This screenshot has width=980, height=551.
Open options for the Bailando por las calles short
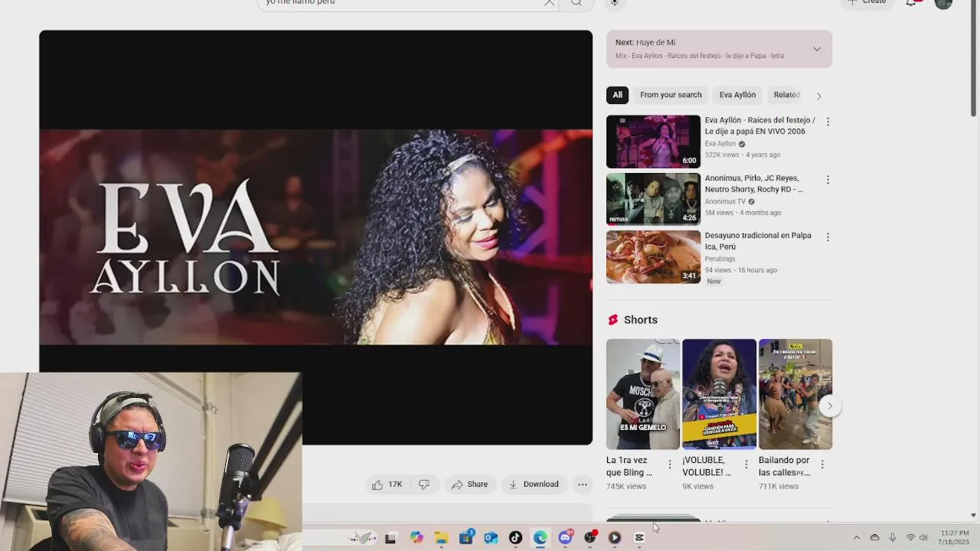pyautogui.click(x=822, y=465)
